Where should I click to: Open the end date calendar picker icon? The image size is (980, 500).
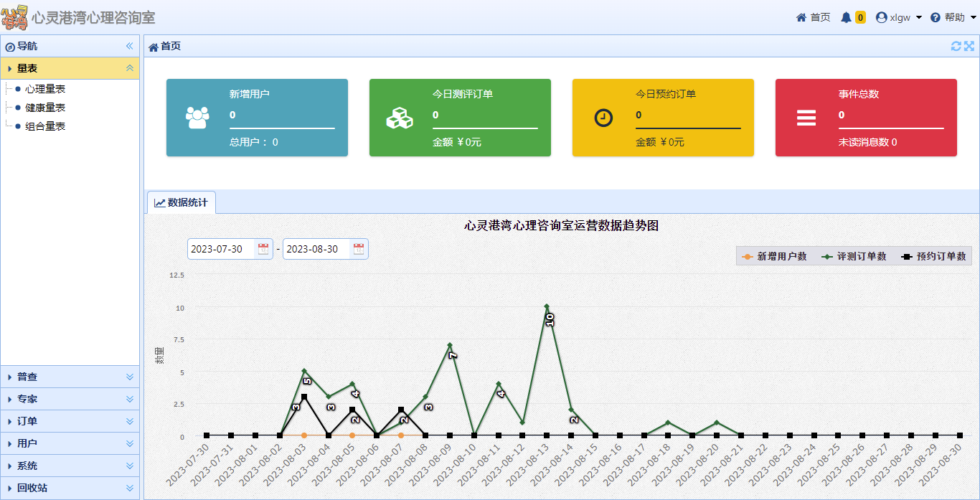(x=359, y=249)
